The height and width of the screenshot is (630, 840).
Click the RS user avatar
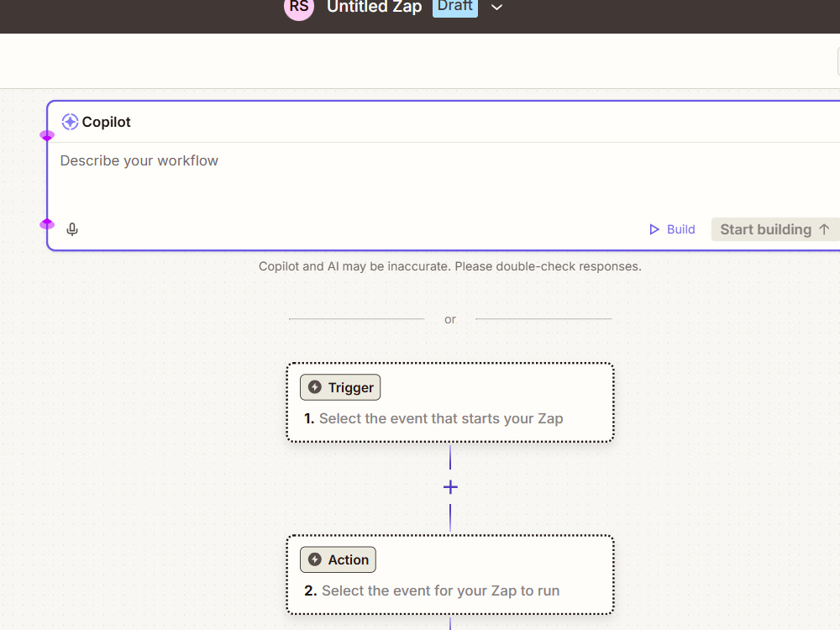pos(299,7)
